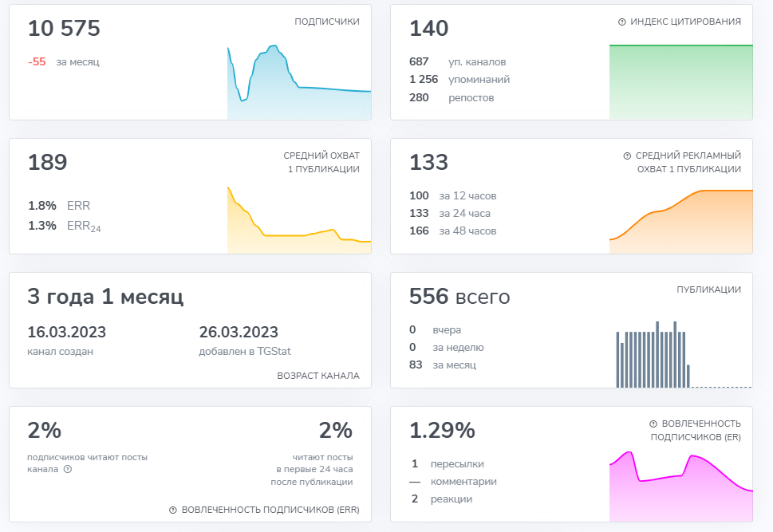Click the 'репостов' 280 row
This screenshot has width=773, height=532.
[x=452, y=97]
